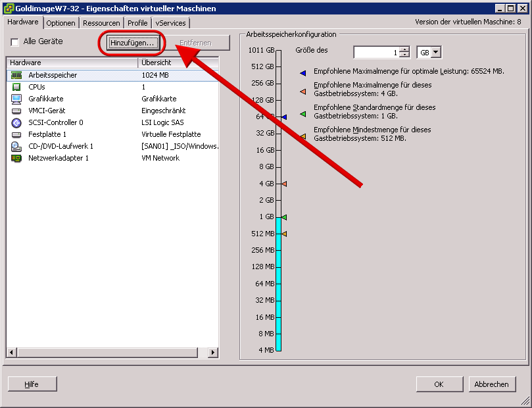Switch to the Optionen tab
Viewport: 532px width, 408px height.
coord(61,23)
